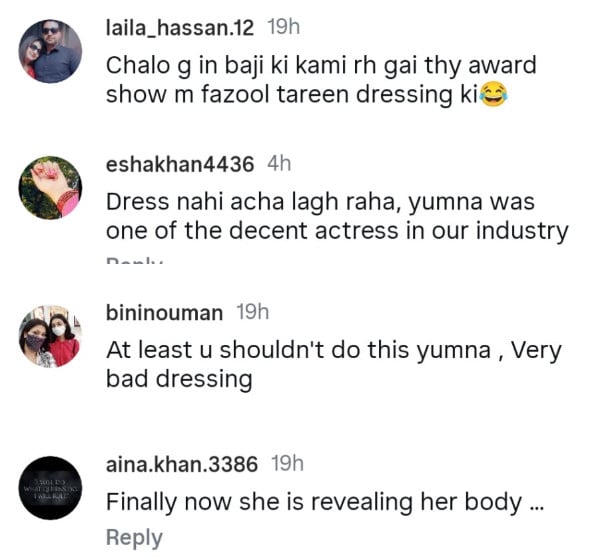Click 19h timestamp beside aina.khan.3386
This screenshot has height=558, width=596.
point(288,464)
